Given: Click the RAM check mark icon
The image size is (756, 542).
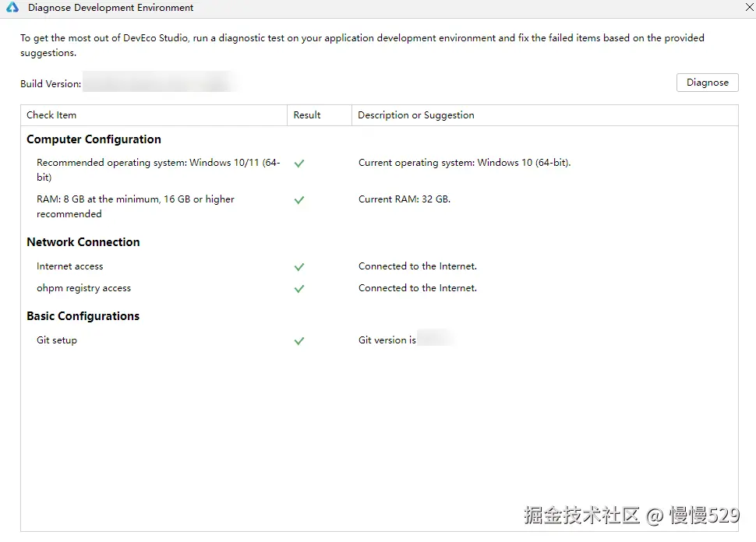Looking at the screenshot, I should (299, 200).
